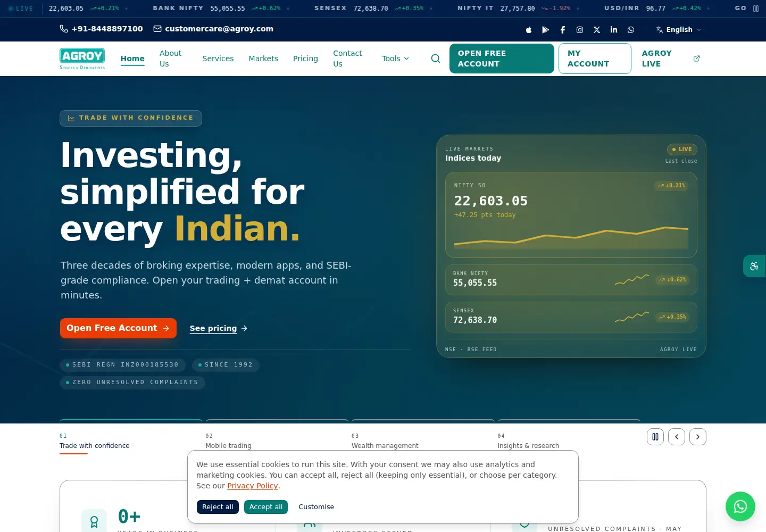This screenshot has height=532, width=766.
Task: Click the USD/INR ticker value 96.77
Action: (656, 9)
